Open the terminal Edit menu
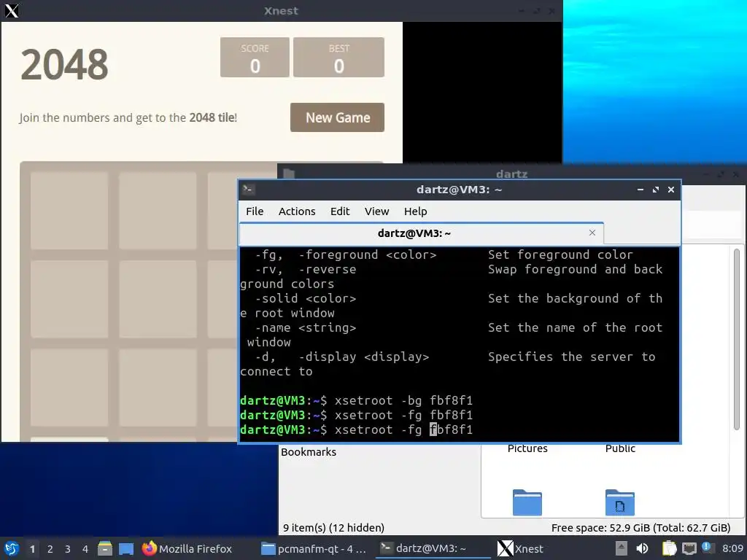Screen dimensions: 747x560 pos(340,211)
